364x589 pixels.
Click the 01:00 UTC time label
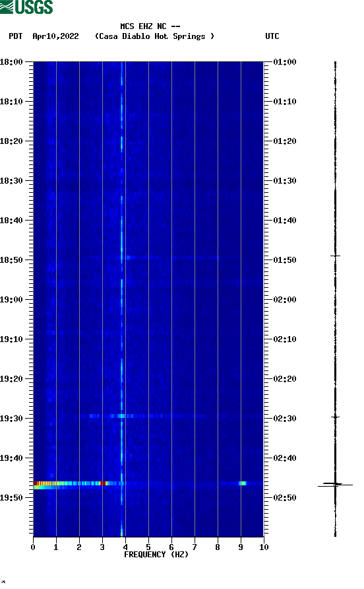[285, 62]
